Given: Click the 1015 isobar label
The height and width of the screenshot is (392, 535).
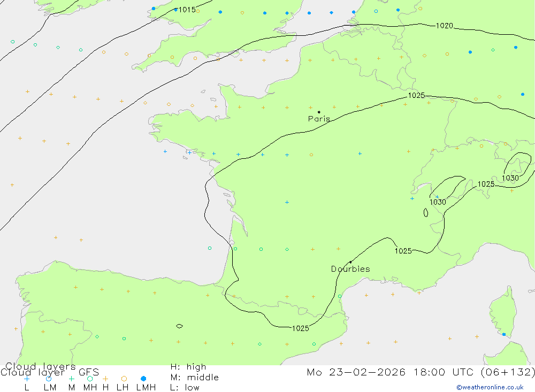Looking at the screenshot, I should click(187, 10).
